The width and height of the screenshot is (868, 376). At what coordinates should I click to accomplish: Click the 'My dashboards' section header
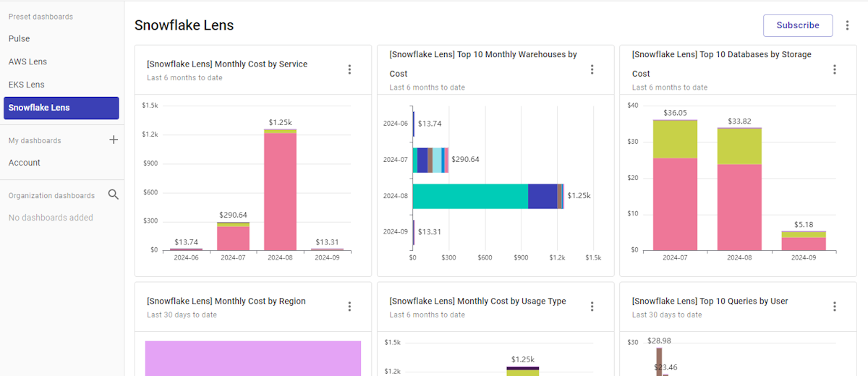click(x=35, y=140)
